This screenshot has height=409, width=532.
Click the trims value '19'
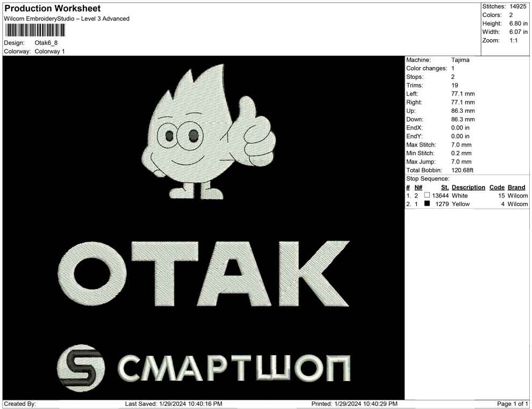click(455, 85)
